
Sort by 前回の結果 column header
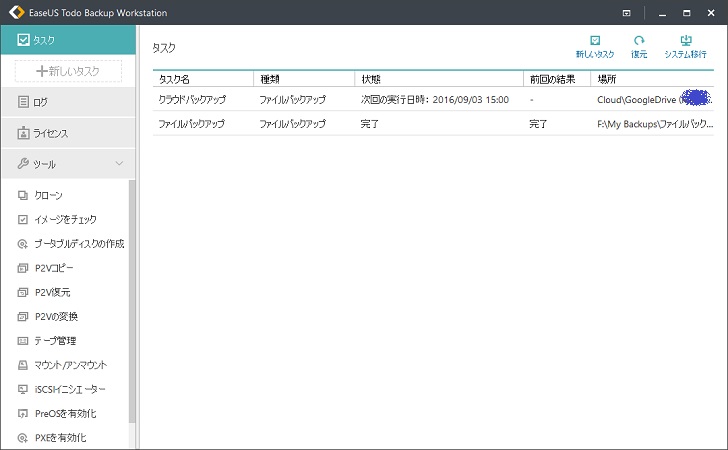point(557,79)
